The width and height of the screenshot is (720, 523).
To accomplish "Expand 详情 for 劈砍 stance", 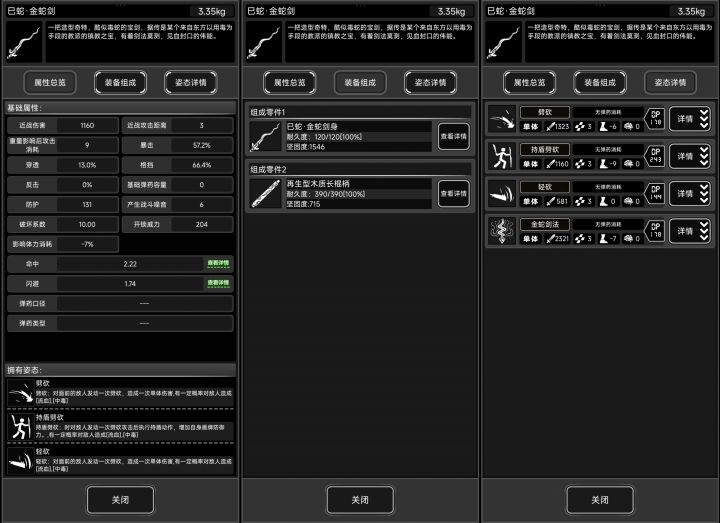I will (690, 119).
